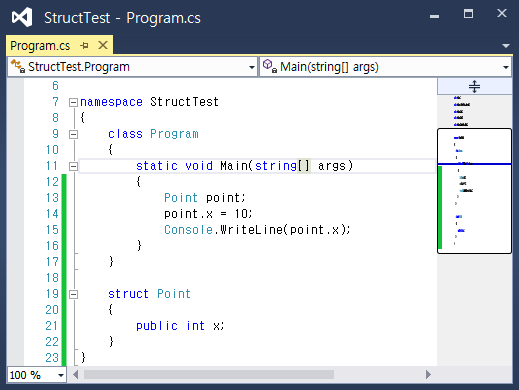Click the class icon beside StructTest.Program
The width and height of the screenshot is (519, 390).
click(18, 66)
